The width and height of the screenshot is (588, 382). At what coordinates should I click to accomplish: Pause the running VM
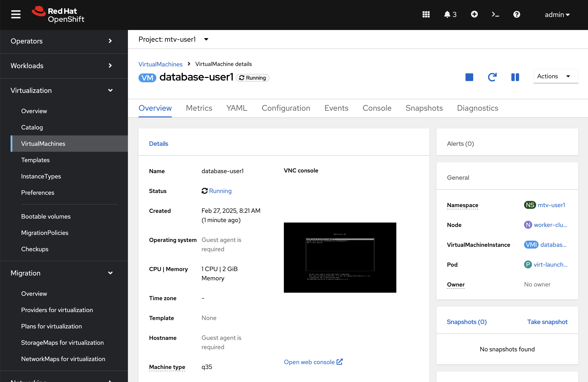pos(515,77)
